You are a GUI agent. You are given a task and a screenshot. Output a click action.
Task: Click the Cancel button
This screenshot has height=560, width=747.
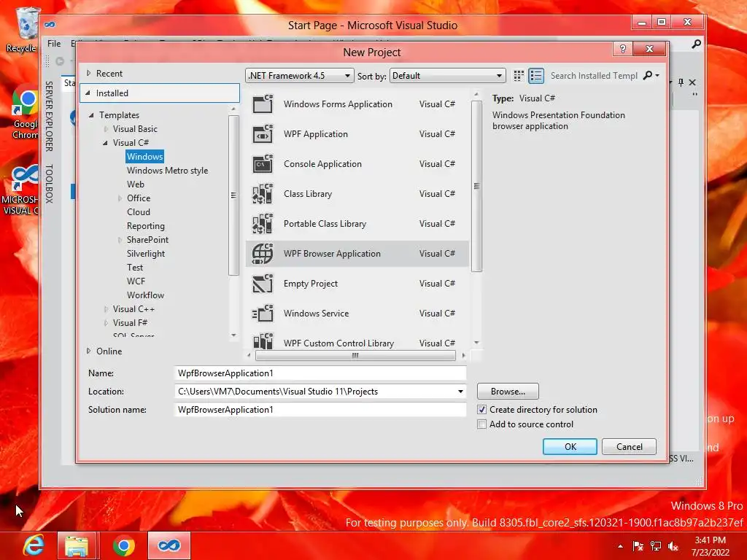click(x=629, y=447)
